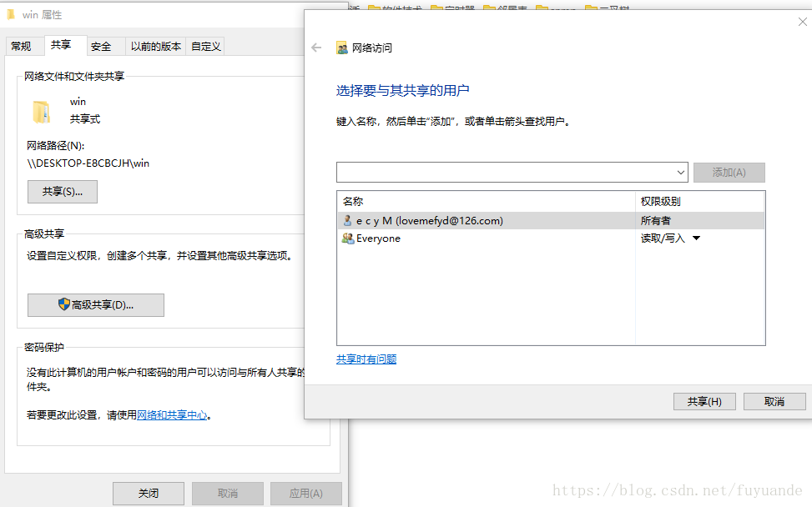Click the user icon beside e c y M
The image size is (812, 507).
point(347,220)
